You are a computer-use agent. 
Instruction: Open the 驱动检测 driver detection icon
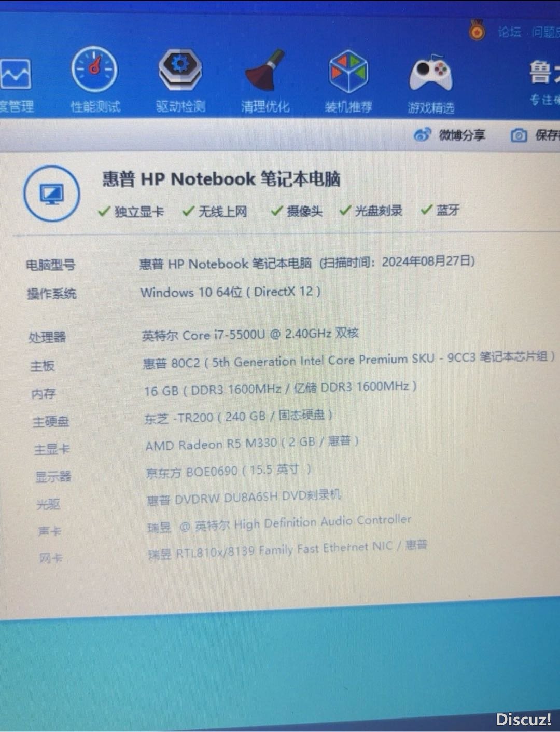coord(180,68)
